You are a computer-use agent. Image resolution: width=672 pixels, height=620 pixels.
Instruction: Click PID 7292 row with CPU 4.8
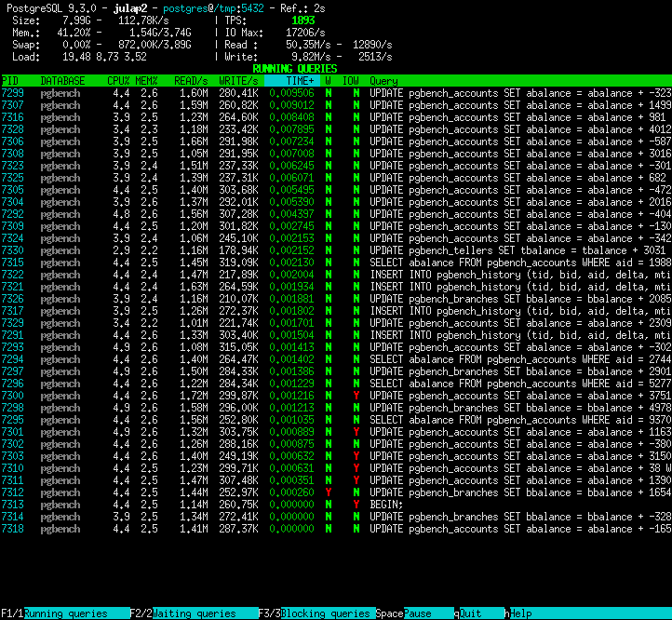[x=336, y=214]
